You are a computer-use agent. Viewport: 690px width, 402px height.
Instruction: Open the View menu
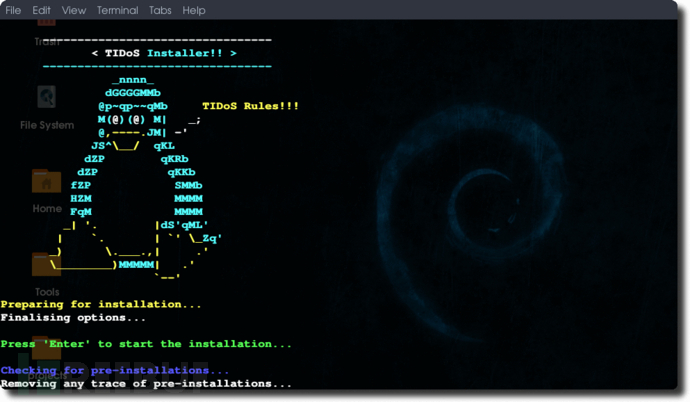[74, 10]
